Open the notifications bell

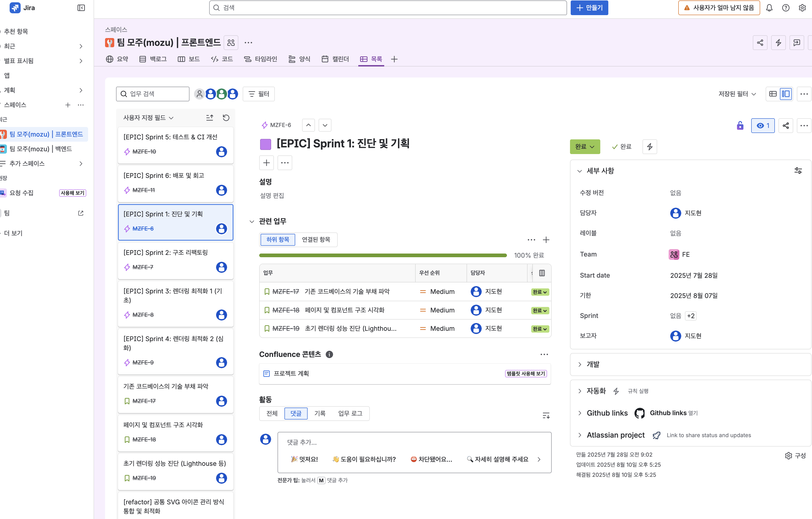(x=769, y=8)
